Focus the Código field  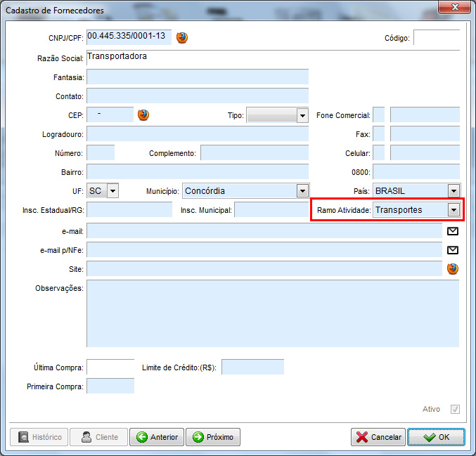[436, 38]
